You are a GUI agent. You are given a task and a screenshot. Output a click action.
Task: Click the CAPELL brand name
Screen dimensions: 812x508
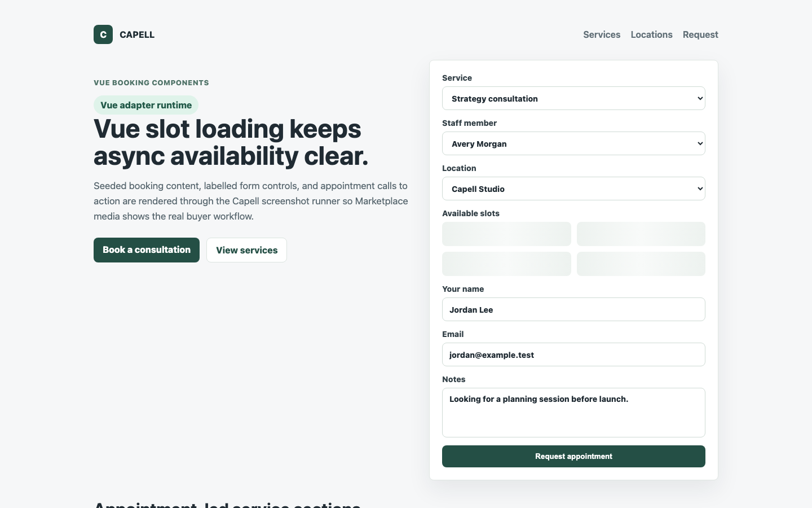[137, 34]
